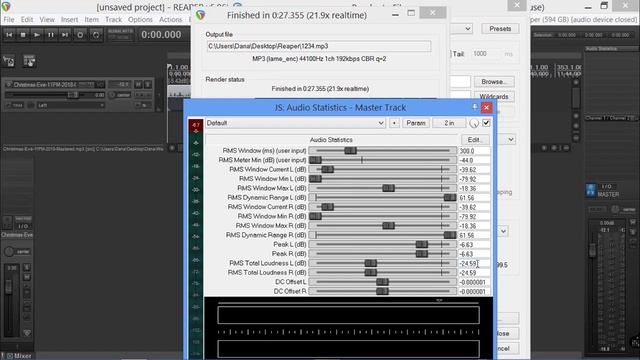Click the '2 in' routing button
The height and width of the screenshot is (360, 640).
pos(449,123)
